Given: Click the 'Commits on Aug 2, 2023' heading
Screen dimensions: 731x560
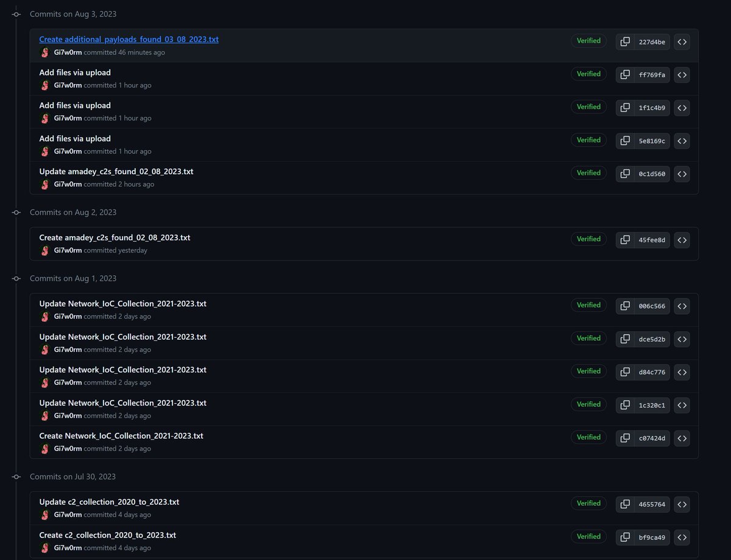Looking at the screenshot, I should point(73,212).
